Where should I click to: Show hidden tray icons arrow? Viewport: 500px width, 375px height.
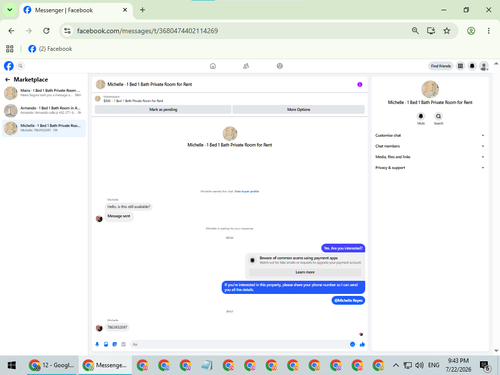click(395, 365)
